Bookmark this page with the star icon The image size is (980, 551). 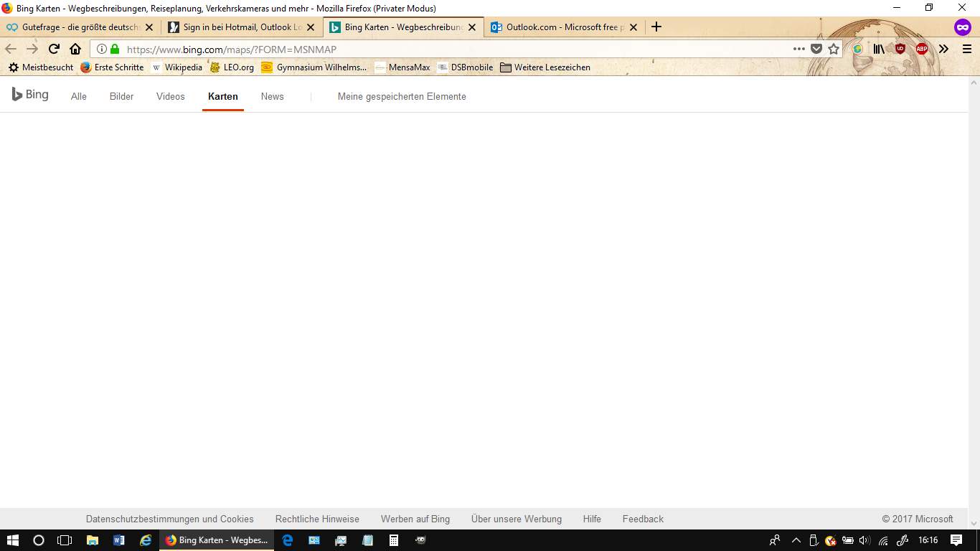[x=834, y=50]
